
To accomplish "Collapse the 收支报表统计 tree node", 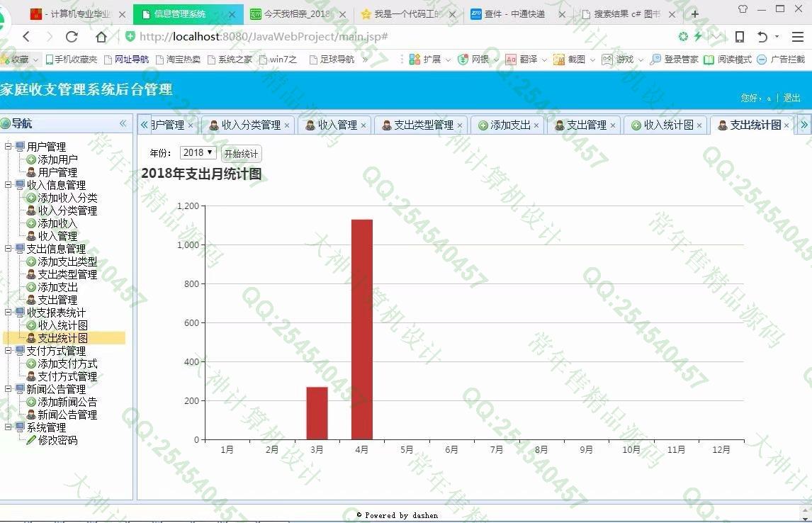I will [8, 313].
